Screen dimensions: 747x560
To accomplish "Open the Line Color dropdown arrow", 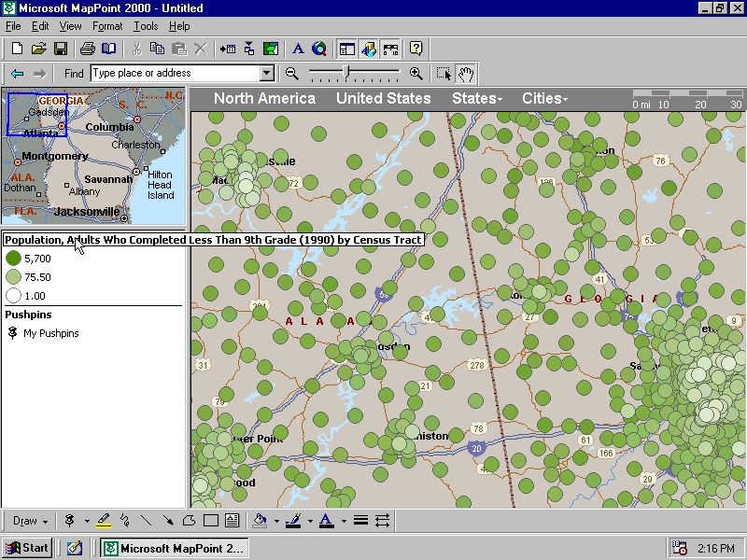I will (x=310, y=521).
